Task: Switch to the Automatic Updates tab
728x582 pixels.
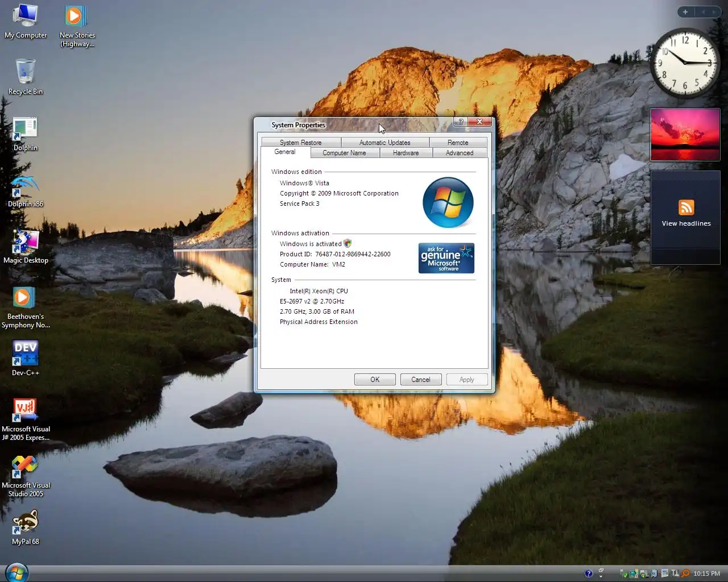Action: click(x=385, y=143)
